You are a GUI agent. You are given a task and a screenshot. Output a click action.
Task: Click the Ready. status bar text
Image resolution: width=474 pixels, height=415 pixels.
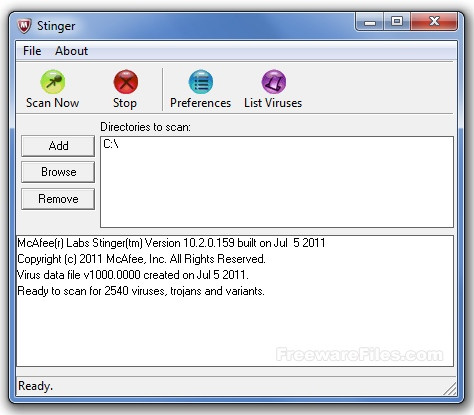35,386
